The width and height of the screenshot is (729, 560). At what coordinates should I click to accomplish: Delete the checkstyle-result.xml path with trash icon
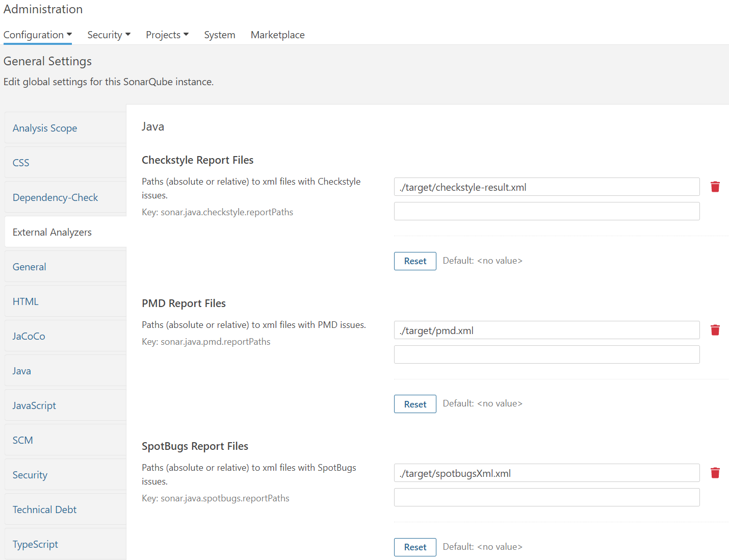[x=715, y=187]
